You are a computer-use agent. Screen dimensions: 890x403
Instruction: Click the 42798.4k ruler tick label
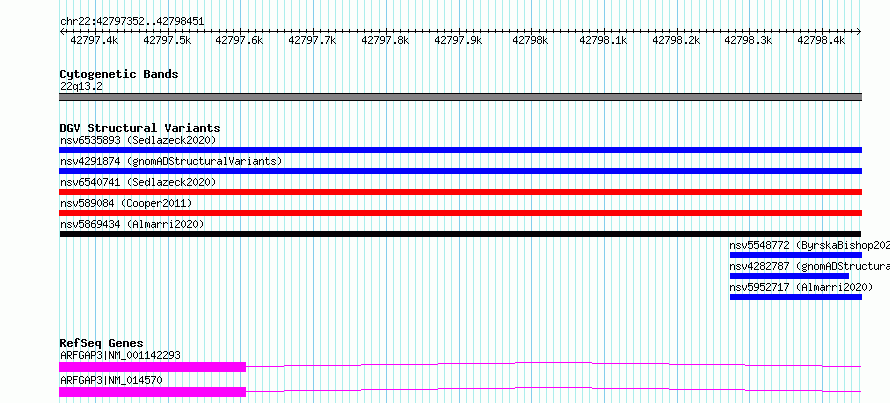point(821,40)
